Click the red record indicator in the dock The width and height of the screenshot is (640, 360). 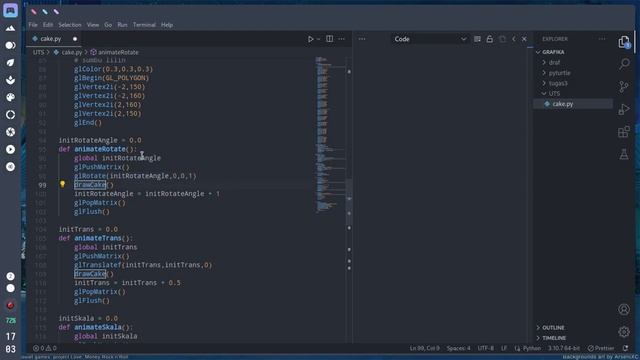pyautogui.click(x=10, y=305)
